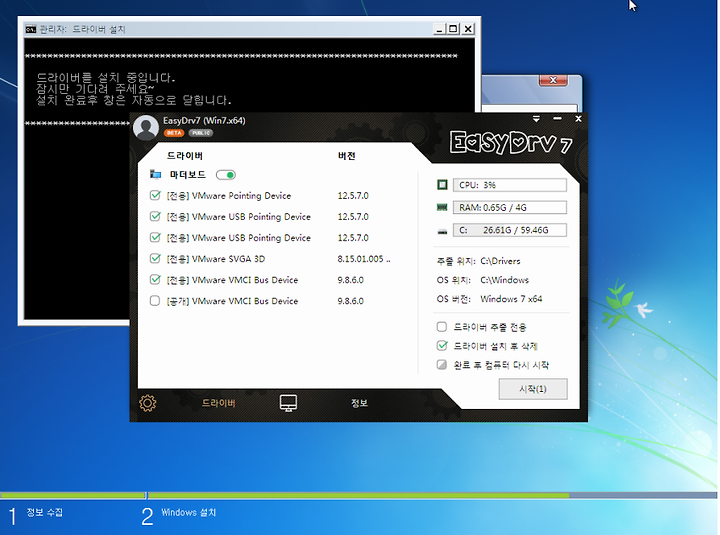Click the EasyDrv7 (Win7.x64) title text

[x=204, y=121]
